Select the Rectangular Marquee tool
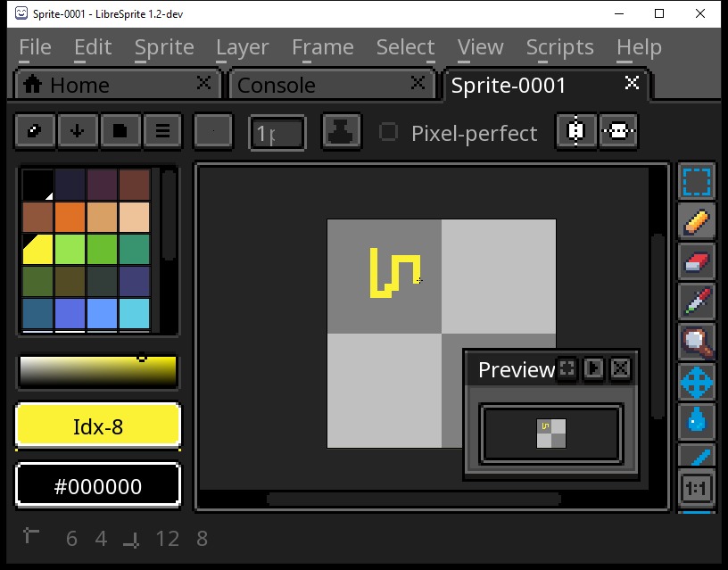Screen dimensions: 728x570 [697, 181]
